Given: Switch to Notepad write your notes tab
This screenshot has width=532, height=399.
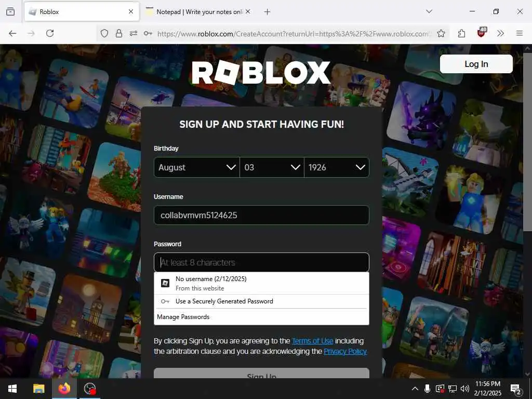Looking at the screenshot, I should pyautogui.click(x=198, y=12).
